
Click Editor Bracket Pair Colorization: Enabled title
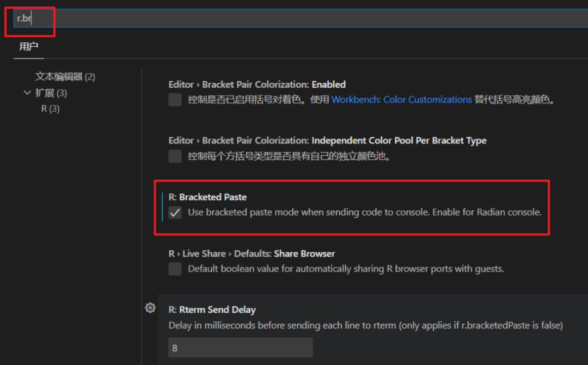[x=257, y=84]
